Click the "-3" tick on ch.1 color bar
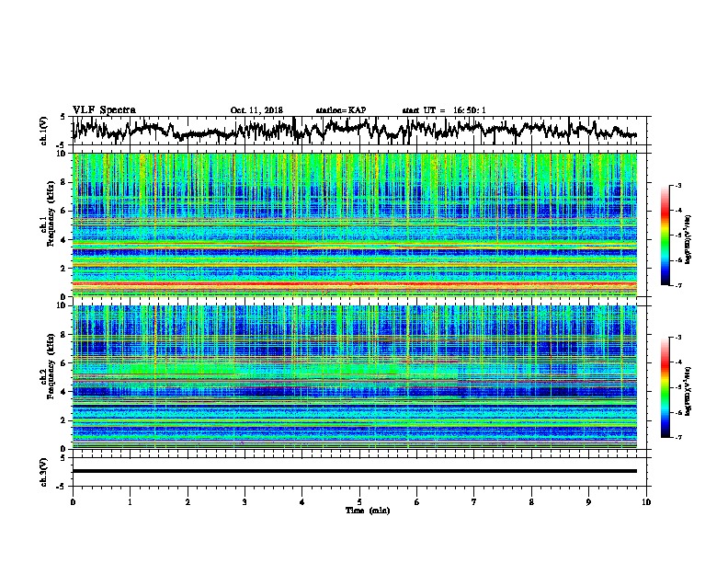The height and width of the screenshot is (563, 728). click(678, 186)
